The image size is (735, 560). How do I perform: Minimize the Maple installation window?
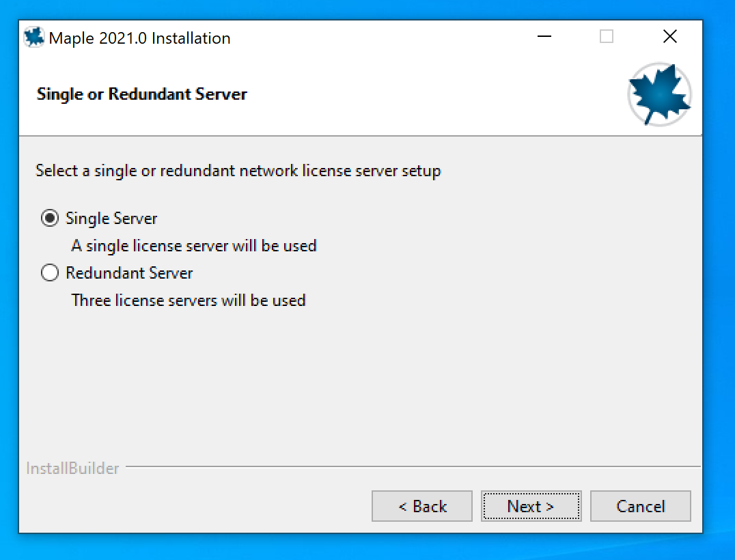[544, 37]
